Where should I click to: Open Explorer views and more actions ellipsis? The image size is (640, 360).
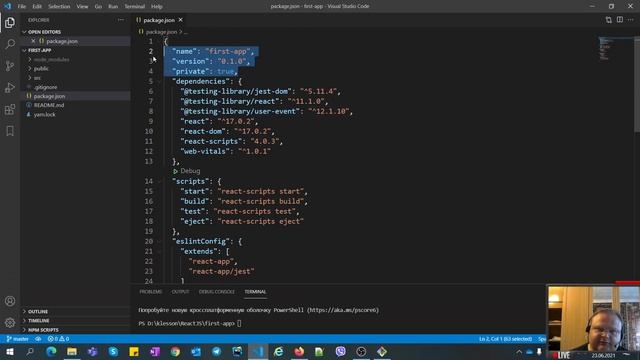[x=121, y=20]
